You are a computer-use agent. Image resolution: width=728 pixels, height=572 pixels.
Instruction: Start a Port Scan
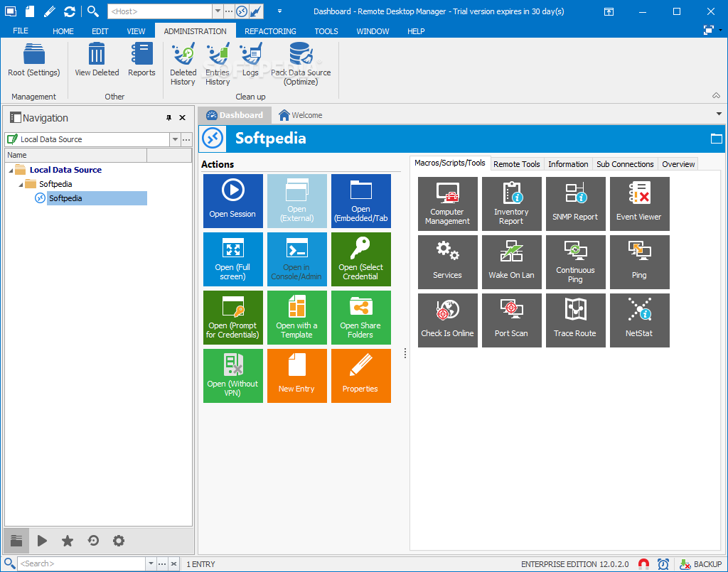512,320
